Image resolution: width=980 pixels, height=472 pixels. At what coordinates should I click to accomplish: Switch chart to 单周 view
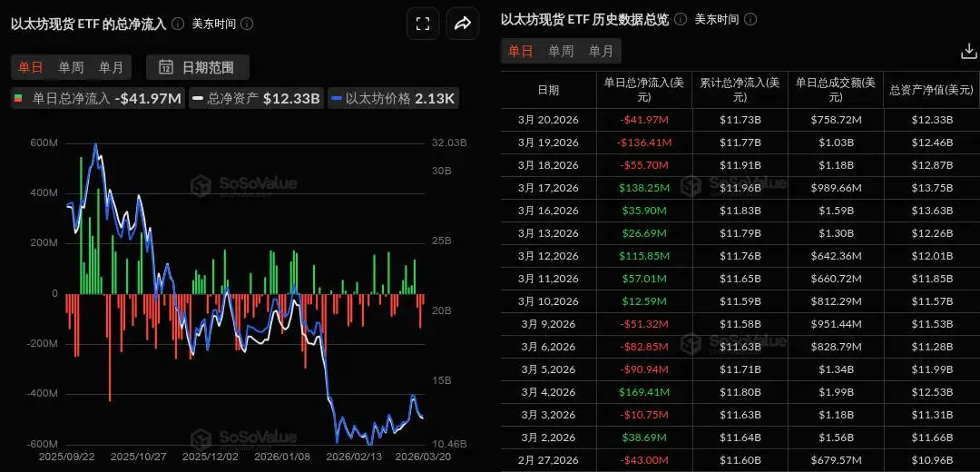71,67
